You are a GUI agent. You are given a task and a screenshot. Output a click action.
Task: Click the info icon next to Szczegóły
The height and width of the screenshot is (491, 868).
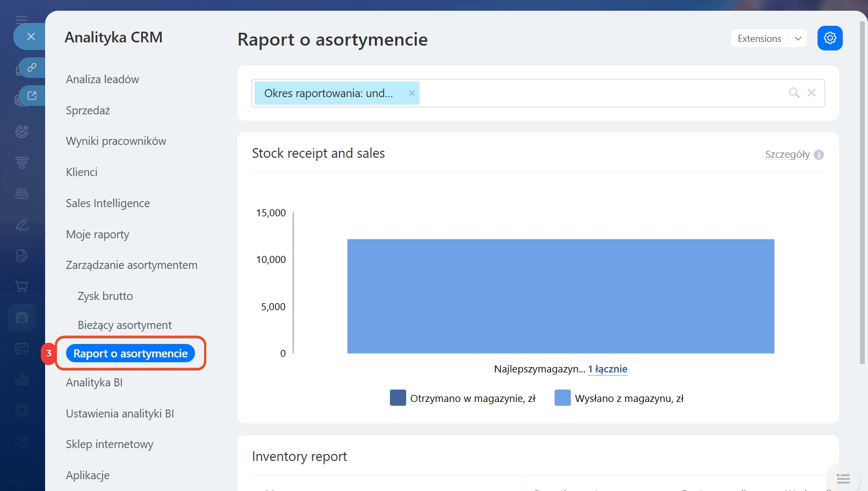(x=819, y=155)
